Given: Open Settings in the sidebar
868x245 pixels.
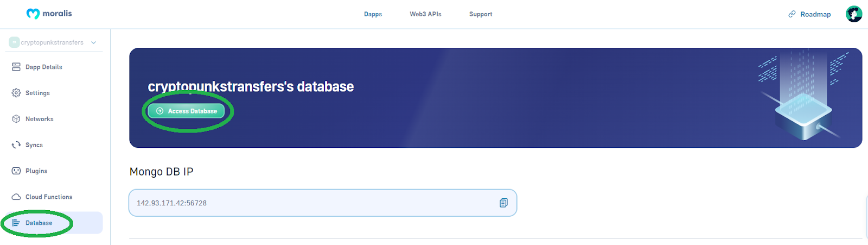Looking at the screenshot, I should coord(37,93).
